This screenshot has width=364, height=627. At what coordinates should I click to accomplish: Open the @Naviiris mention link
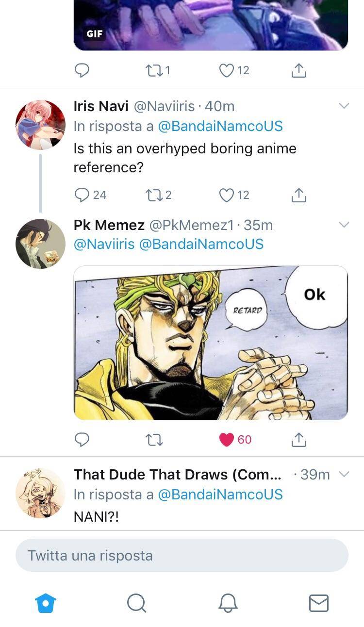(x=104, y=244)
